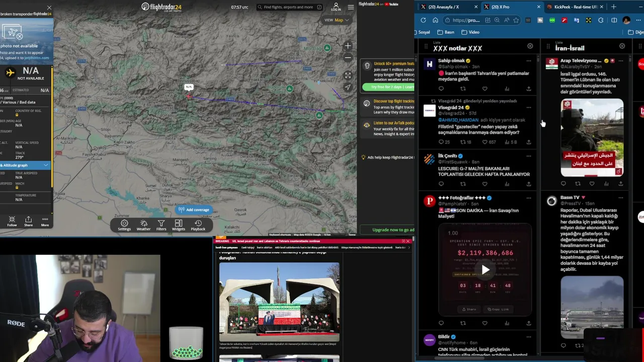
Task: Toggle fullscreen map view
Action: point(348,75)
